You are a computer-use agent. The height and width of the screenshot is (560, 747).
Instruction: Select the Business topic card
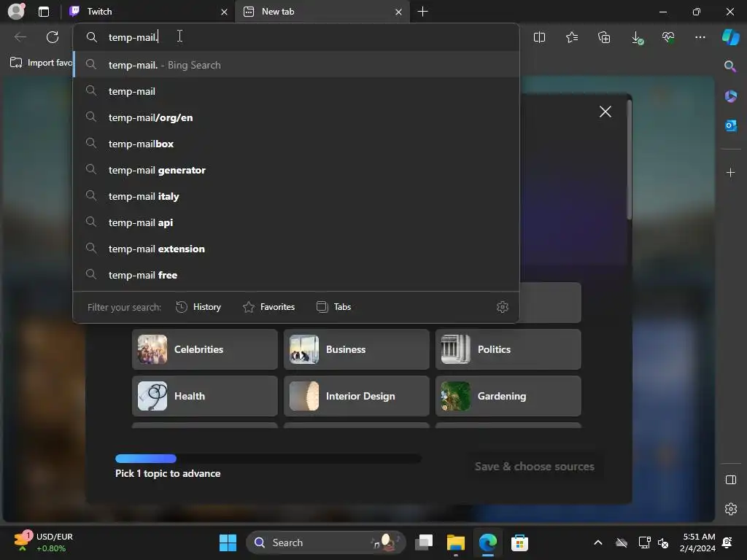pyautogui.click(x=356, y=349)
